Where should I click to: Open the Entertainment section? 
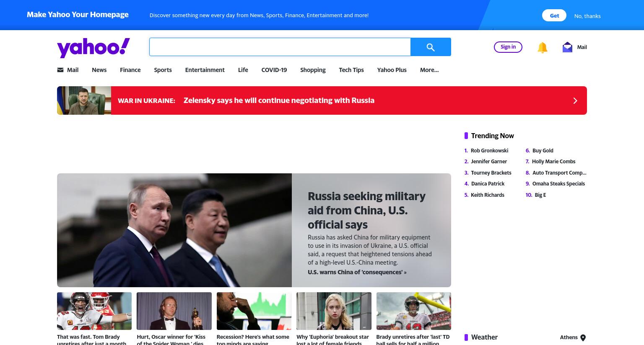pos(205,70)
